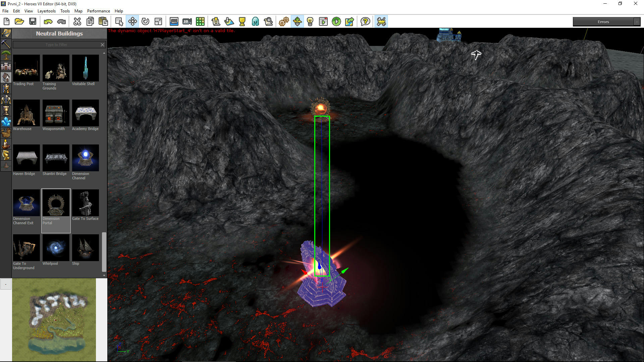
Task: Open the Layertools menu
Action: (47, 11)
